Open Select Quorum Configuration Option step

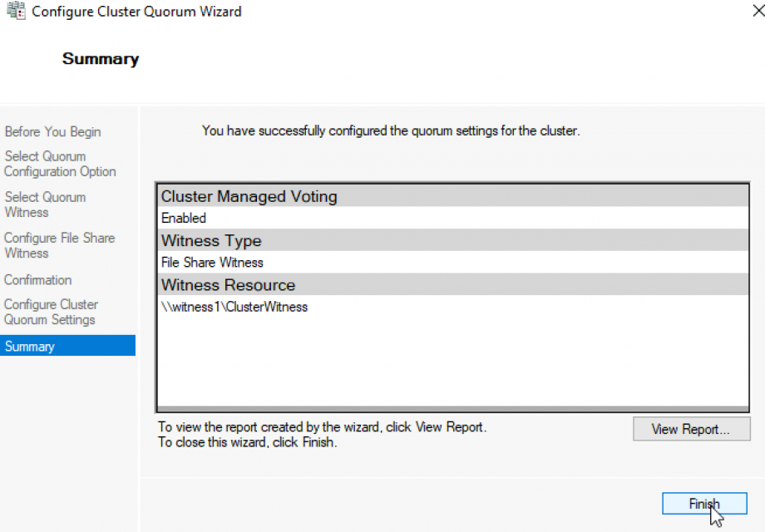59,164
